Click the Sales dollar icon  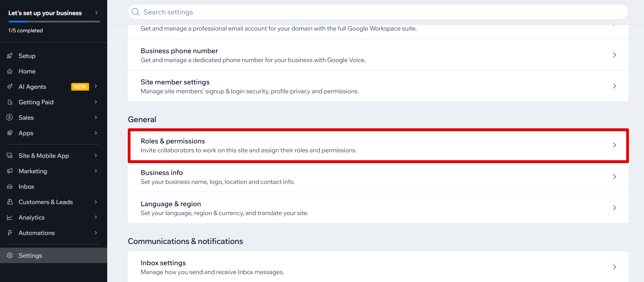pyautogui.click(x=10, y=118)
